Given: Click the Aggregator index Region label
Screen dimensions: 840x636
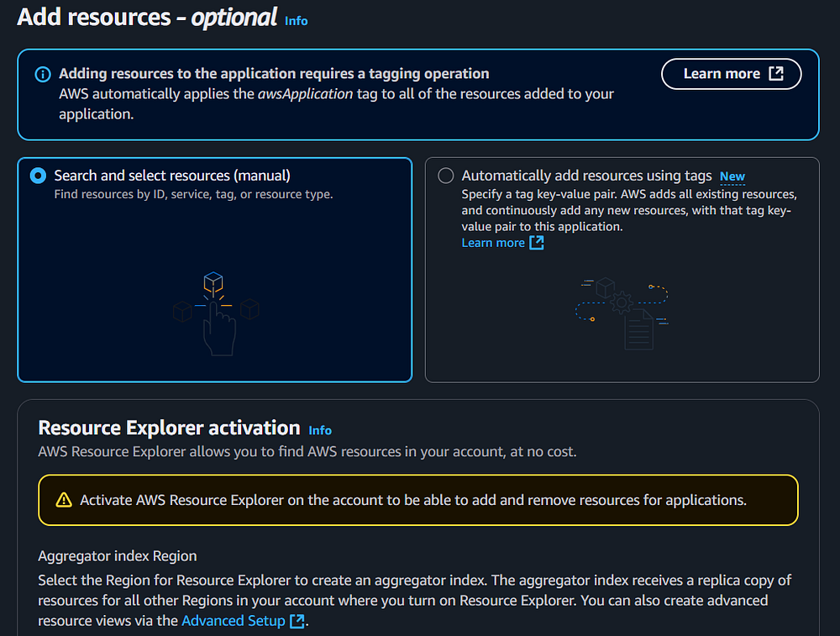Looking at the screenshot, I should tap(118, 556).
